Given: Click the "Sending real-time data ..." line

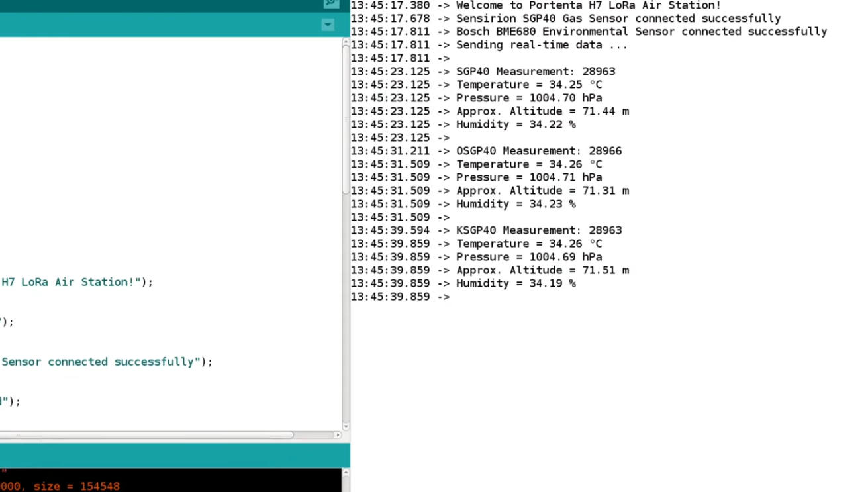Looking at the screenshot, I should coord(541,45).
